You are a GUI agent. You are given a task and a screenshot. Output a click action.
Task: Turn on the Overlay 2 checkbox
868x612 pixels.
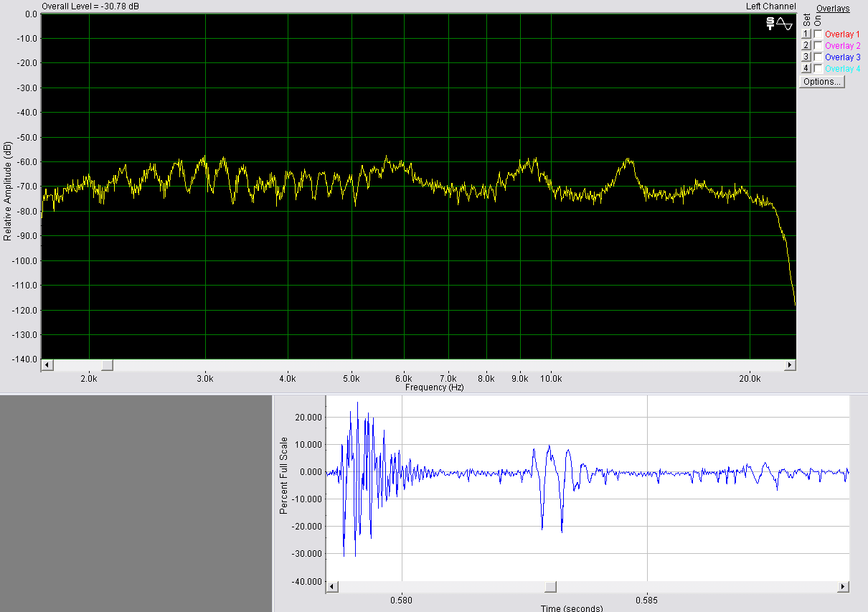click(x=819, y=46)
